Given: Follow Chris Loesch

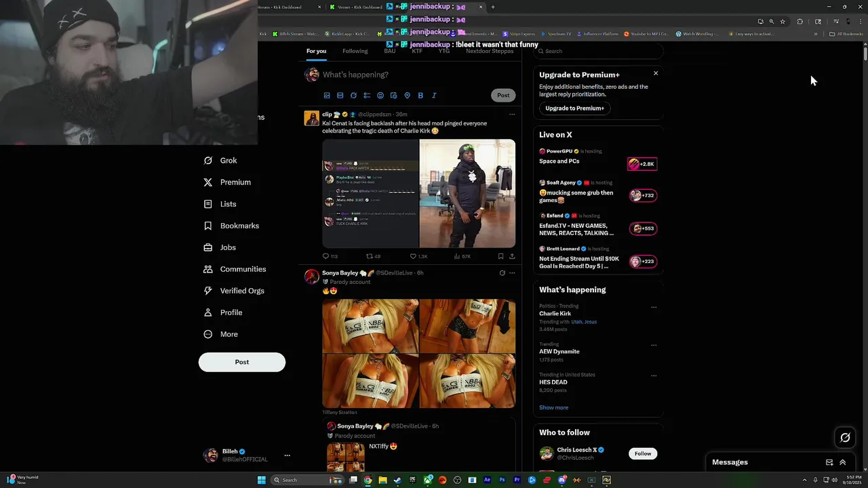Looking at the screenshot, I should (643, 453).
